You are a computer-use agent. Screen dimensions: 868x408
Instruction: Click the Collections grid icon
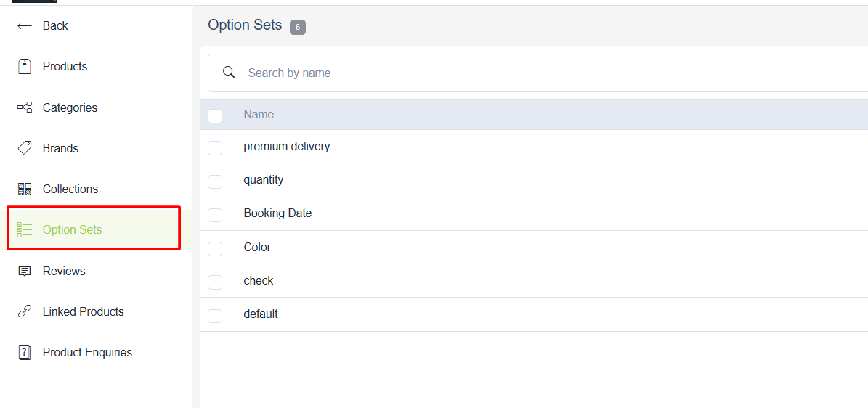tap(25, 189)
